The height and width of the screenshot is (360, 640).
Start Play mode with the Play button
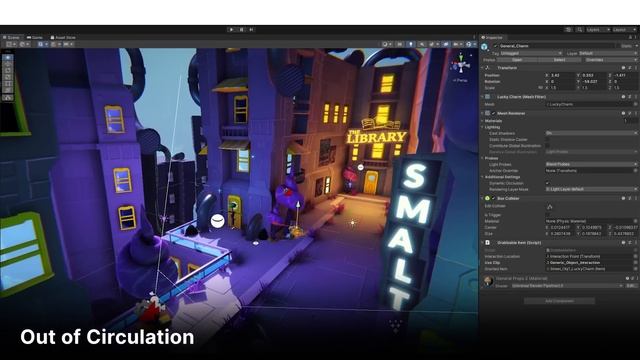(231, 29)
